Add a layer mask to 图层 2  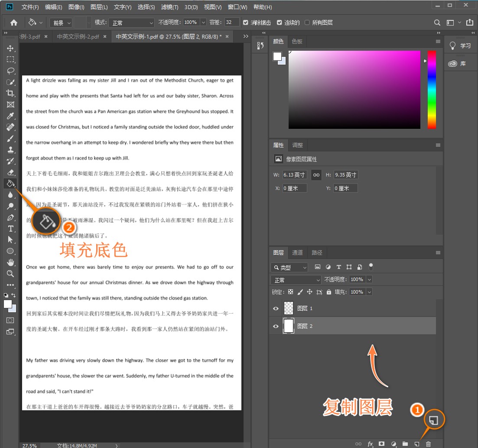[381, 444]
